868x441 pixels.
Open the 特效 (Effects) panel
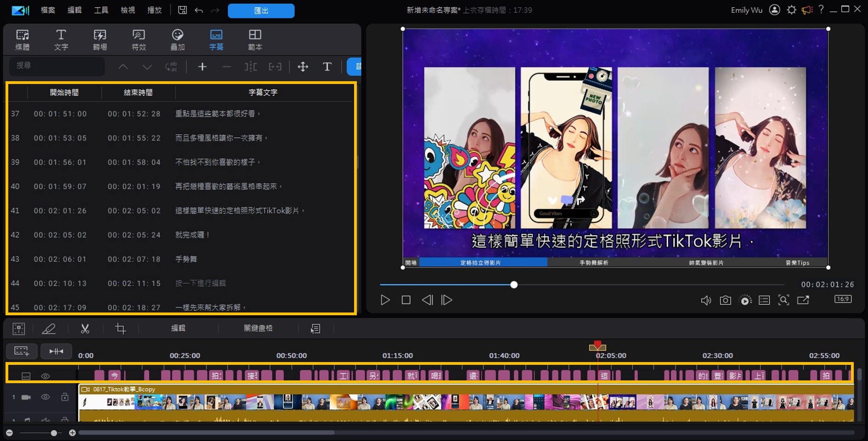(138, 39)
